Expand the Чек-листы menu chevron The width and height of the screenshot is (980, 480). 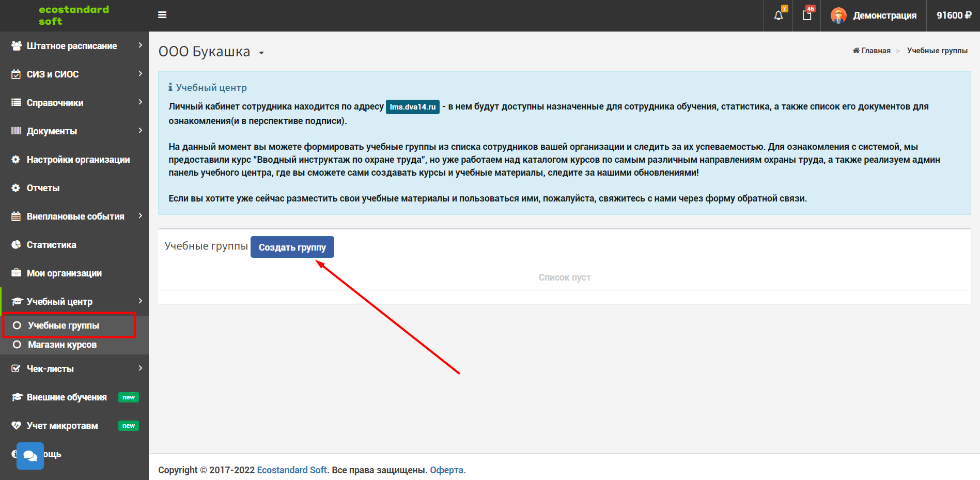click(x=140, y=368)
